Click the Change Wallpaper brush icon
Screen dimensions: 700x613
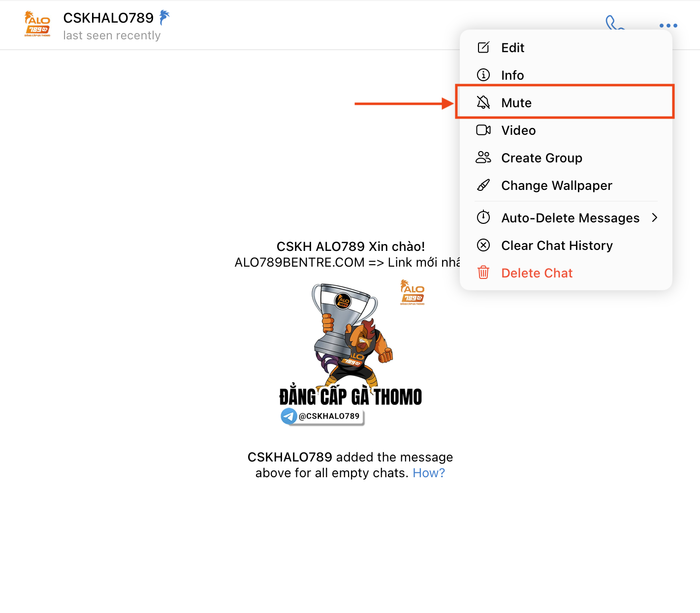pos(483,185)
